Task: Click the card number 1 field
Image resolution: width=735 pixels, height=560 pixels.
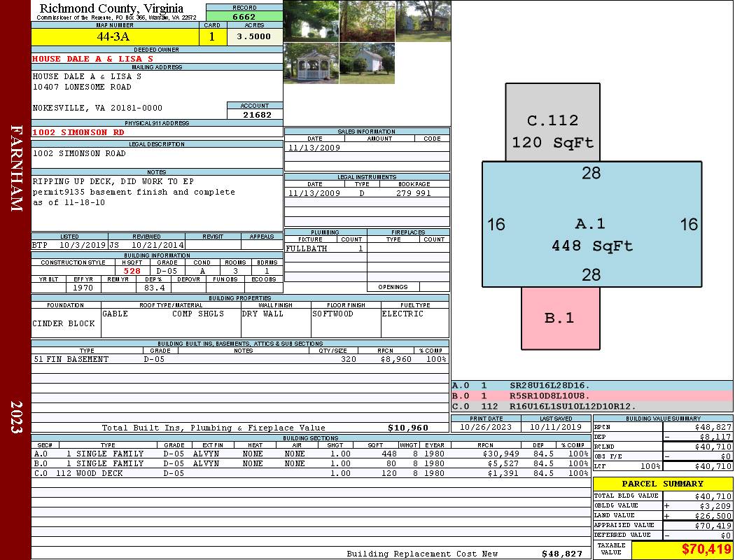Action: click(212, 36)
